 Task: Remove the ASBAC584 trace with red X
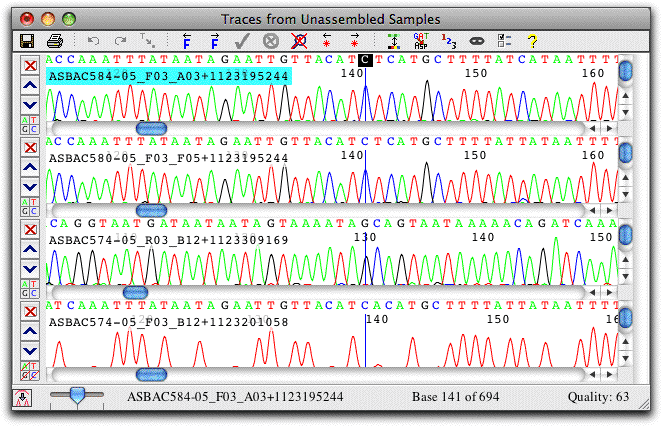tap(30, 66)
